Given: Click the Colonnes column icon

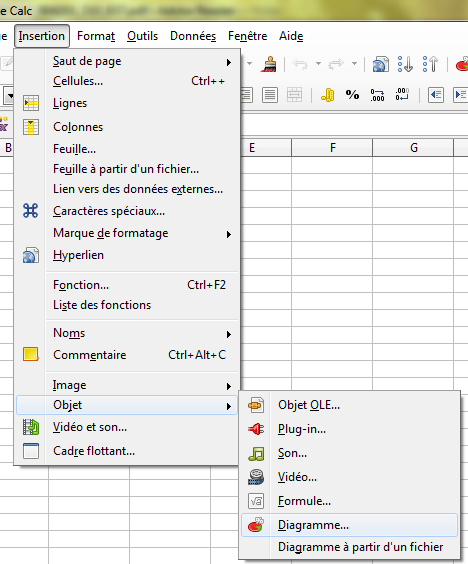Looking at the screenshot, I should pyautogui.click(x=31, y=127).
